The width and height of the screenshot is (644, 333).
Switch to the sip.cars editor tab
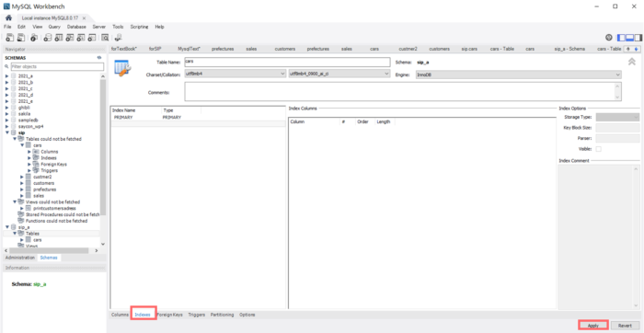point(469,49)
